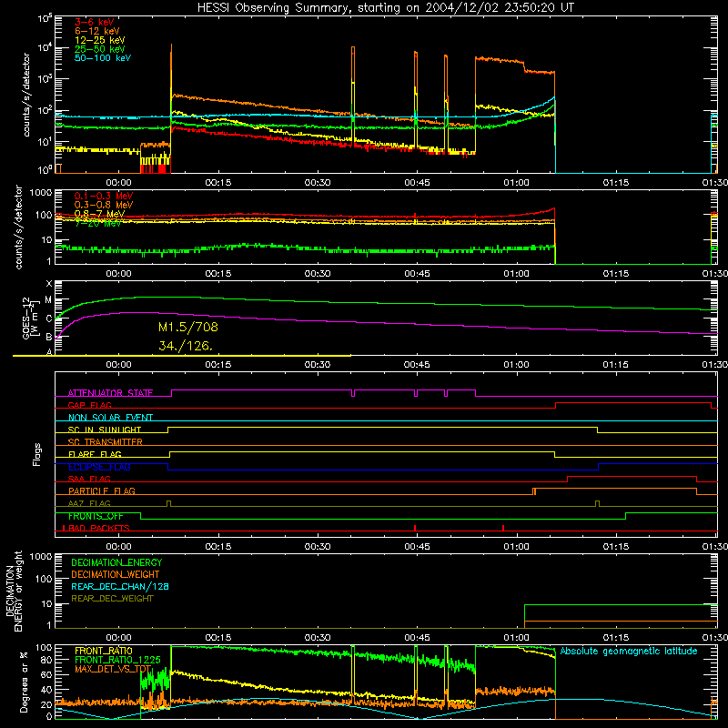The width and height of the screenshot is (728, 728).
Task: Click the yellow FRONT_RATIO legend label
Action: [x=104, y=651]
